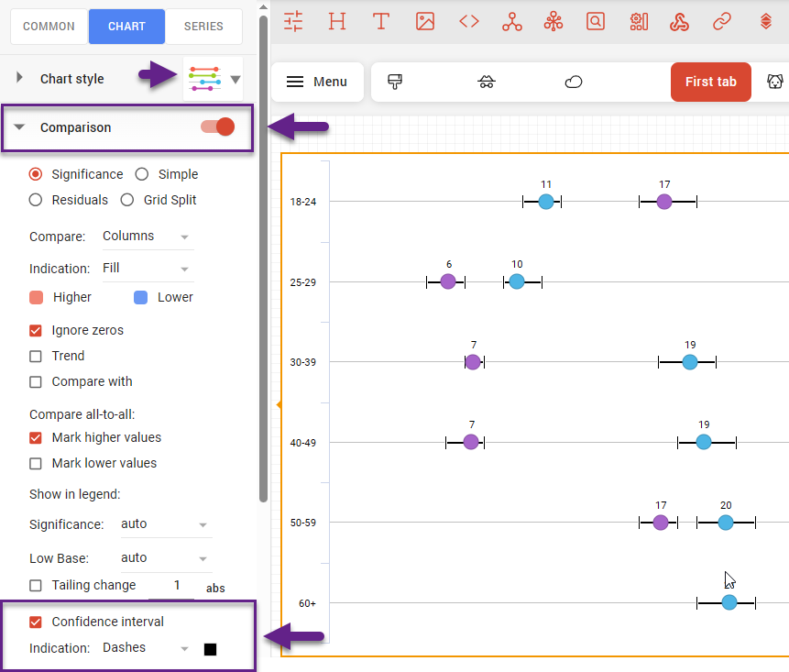Screen dimensions: 789x672
Task: Uncheck the Confidence interval checkbox
Action: [36, 622]
